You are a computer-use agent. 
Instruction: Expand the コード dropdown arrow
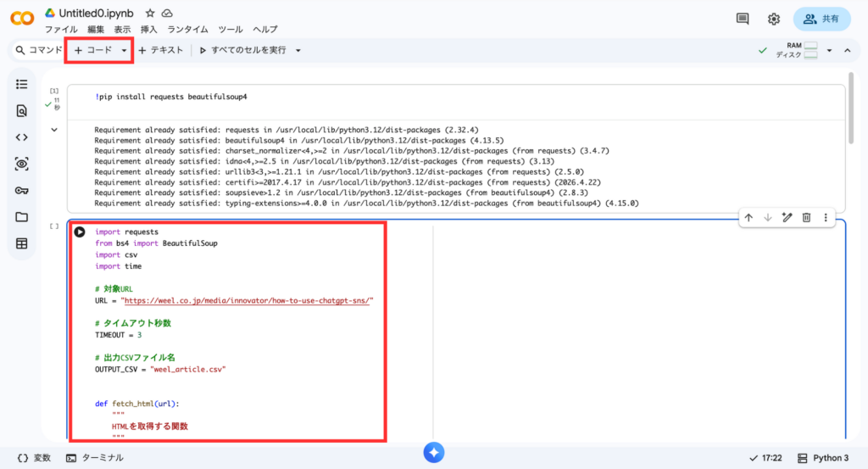(x=124, y=50)
